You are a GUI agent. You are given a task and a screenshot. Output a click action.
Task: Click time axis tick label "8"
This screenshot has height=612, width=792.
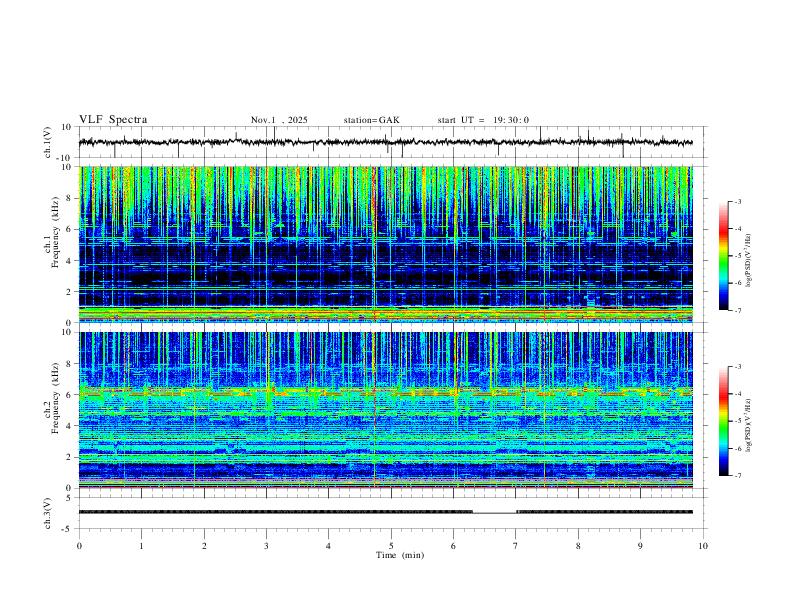pos(578,546)
